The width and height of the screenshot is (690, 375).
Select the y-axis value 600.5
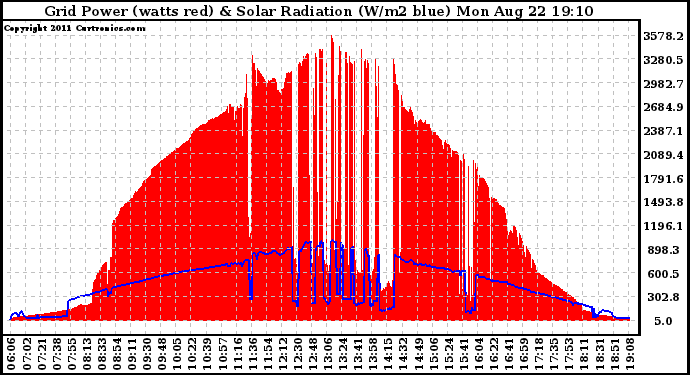663,274
